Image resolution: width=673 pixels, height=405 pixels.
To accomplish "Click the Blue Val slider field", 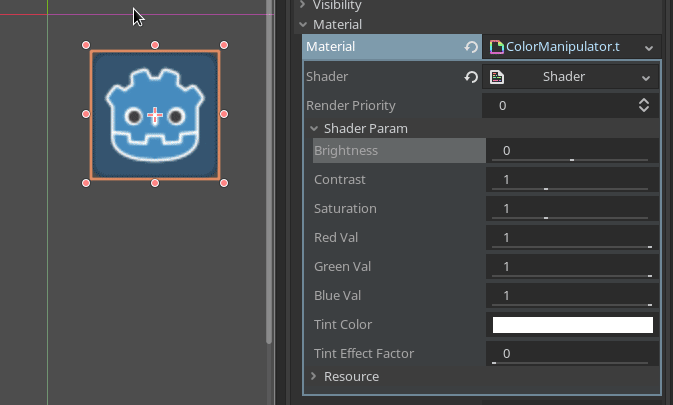I will point(572,296).
